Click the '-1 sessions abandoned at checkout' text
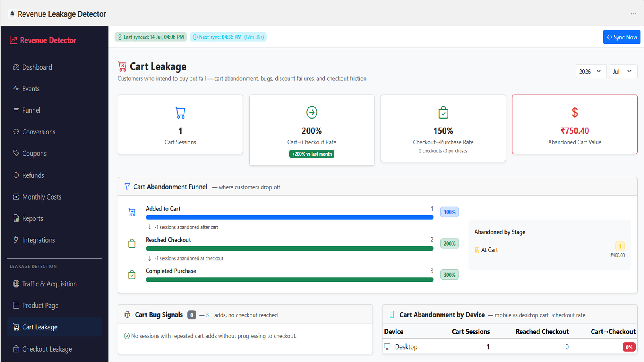This screenshot has height=362, width=644. tap(189, 259)
